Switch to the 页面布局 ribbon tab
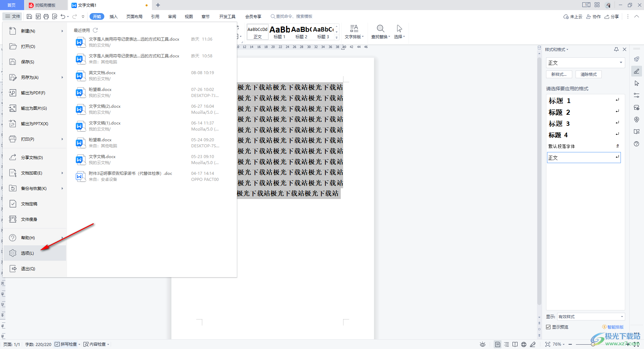The width and height of the screenshot is (644, 349). [135, 16]
